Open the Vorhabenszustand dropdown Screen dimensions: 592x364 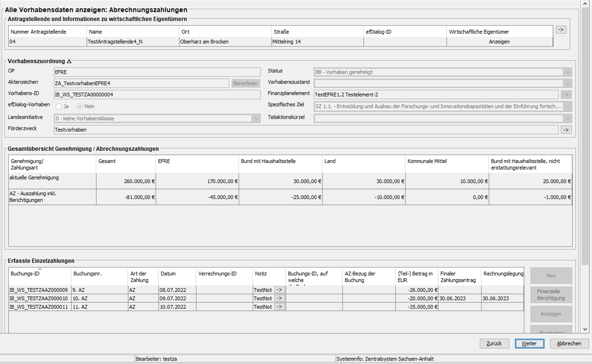click(568, 83)
